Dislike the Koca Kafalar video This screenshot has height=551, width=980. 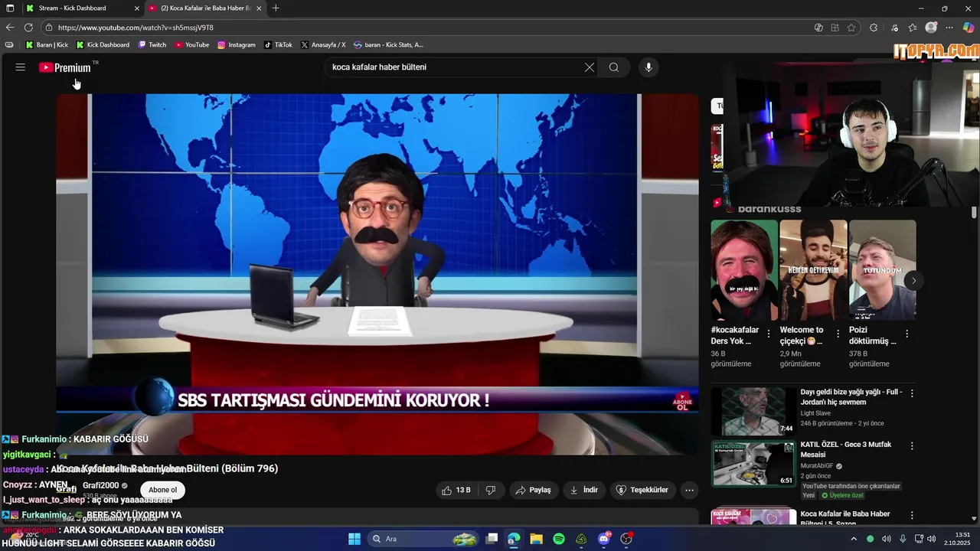(x=491, y=490)
